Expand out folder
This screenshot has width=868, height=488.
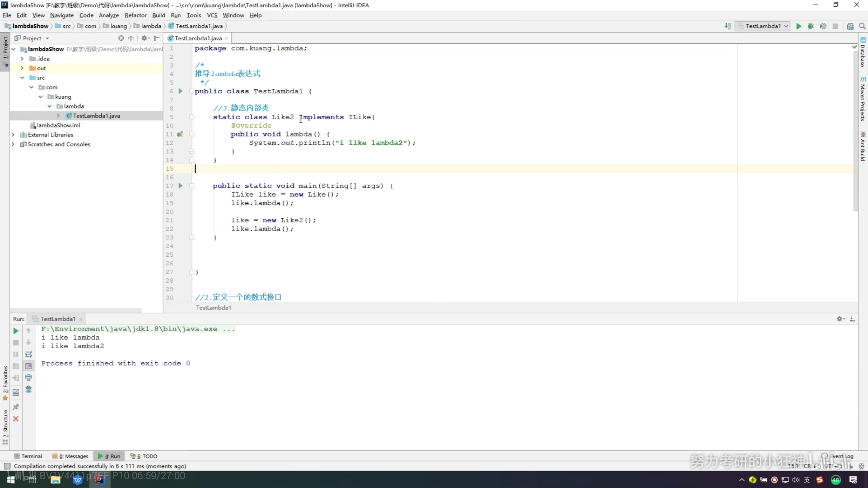tap(22, 68)
